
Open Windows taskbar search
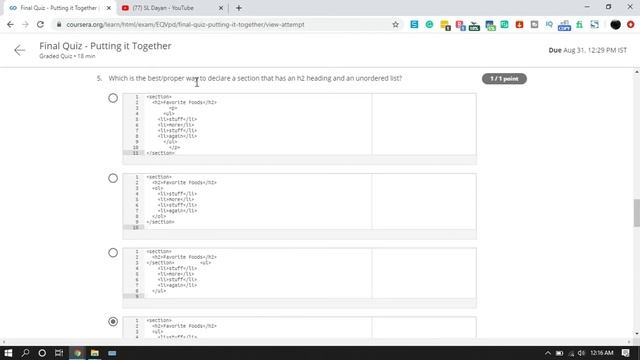[x=25, y=353]
